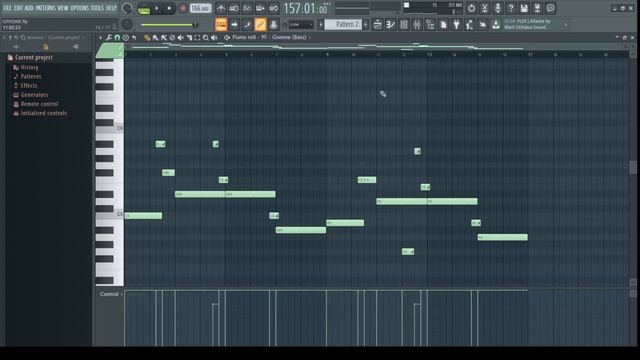Image resolution: width=640 pixels, height=360 pixels.
Task: Open the Pattern 2 selector
Action: [x=343, y=24]
